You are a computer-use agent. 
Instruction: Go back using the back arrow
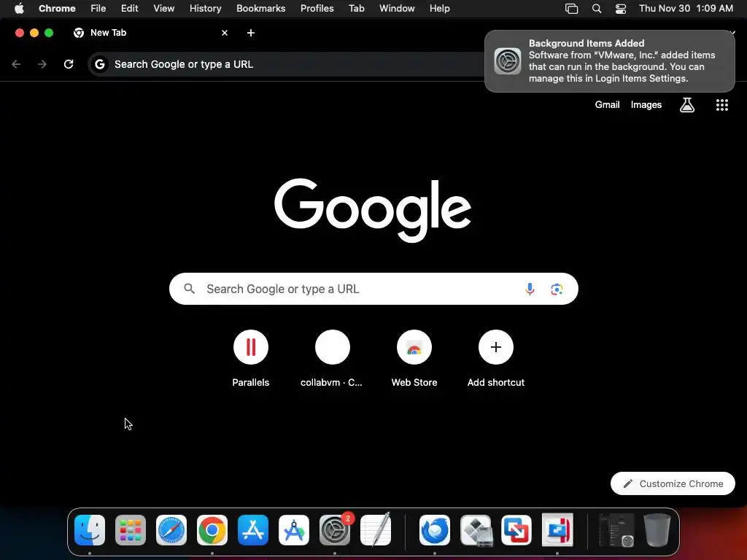click(16, 64)
